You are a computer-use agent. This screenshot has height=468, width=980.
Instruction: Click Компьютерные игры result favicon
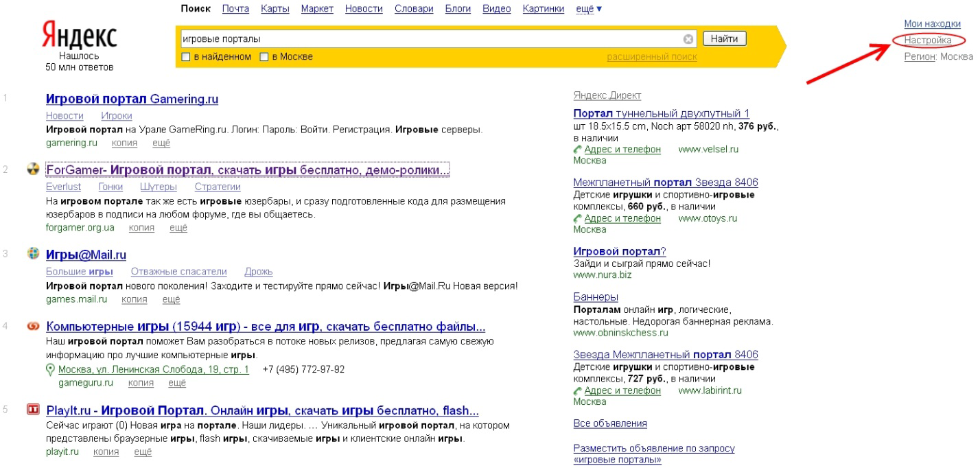point(32,326)
